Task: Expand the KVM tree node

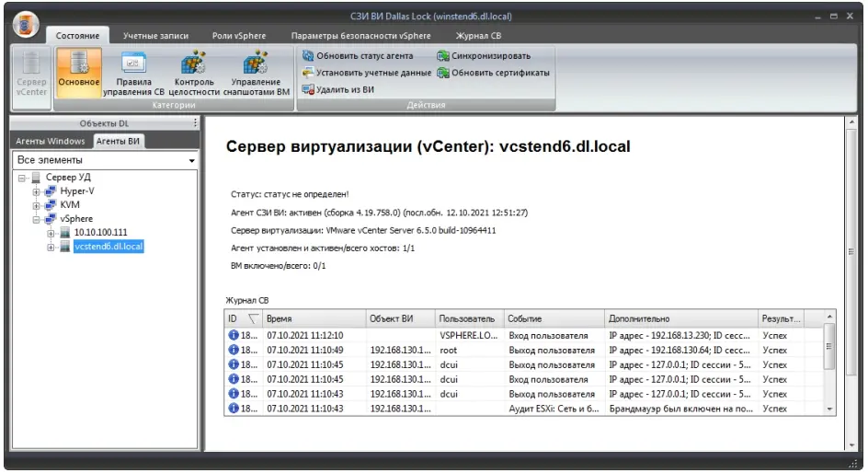Action: 36,205
